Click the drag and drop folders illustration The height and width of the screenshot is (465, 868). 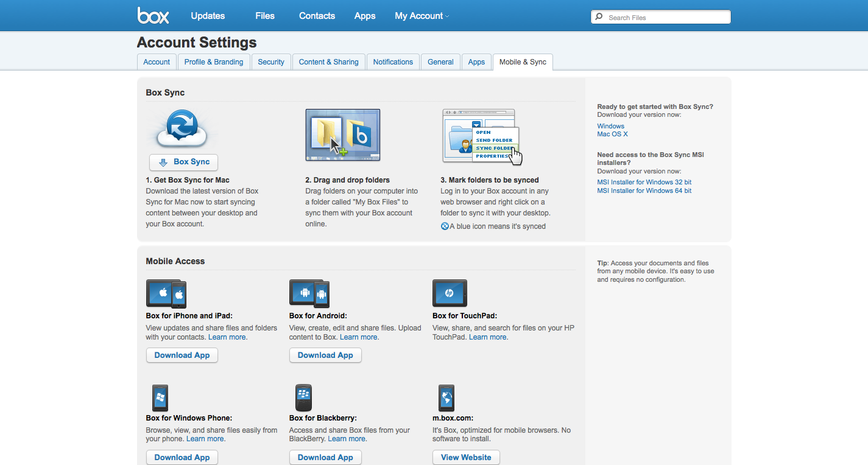[343, 135]
